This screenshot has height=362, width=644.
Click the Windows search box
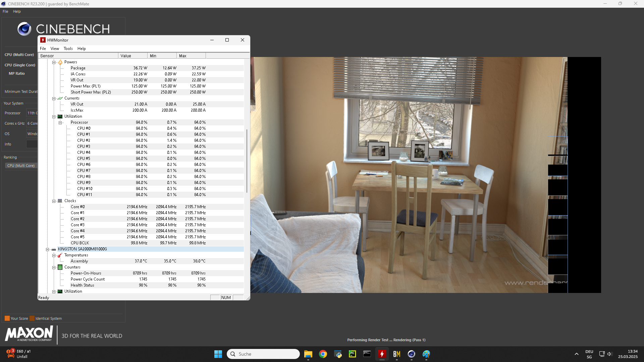pos(263,354)
